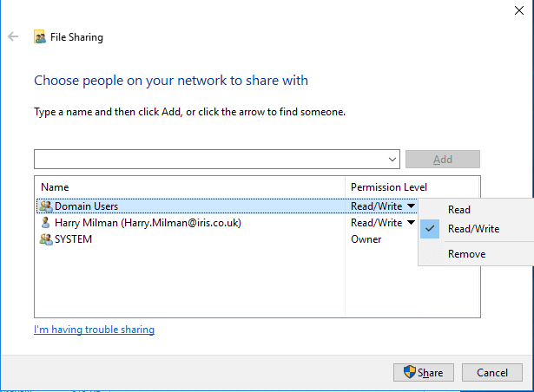Open the I'm having trouble sharing link
This screenshot has width=534, height=392.
point(95,330)
